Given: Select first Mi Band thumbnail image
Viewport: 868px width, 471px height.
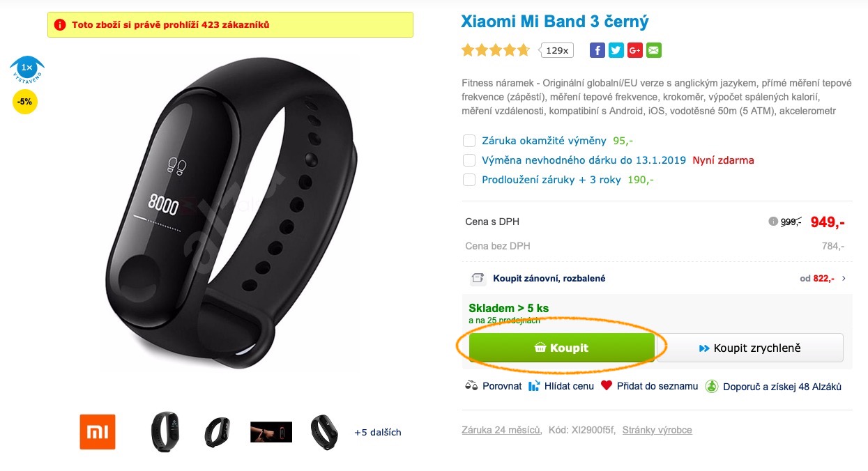Looking at the screenshot, I should pos(165,432).
